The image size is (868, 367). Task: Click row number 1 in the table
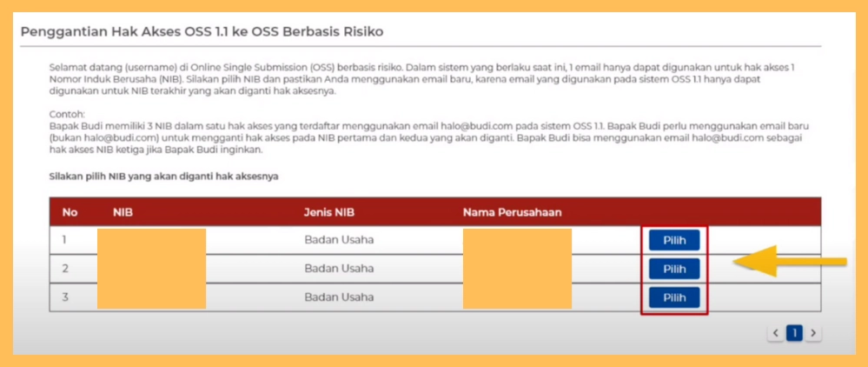(64, 240)
